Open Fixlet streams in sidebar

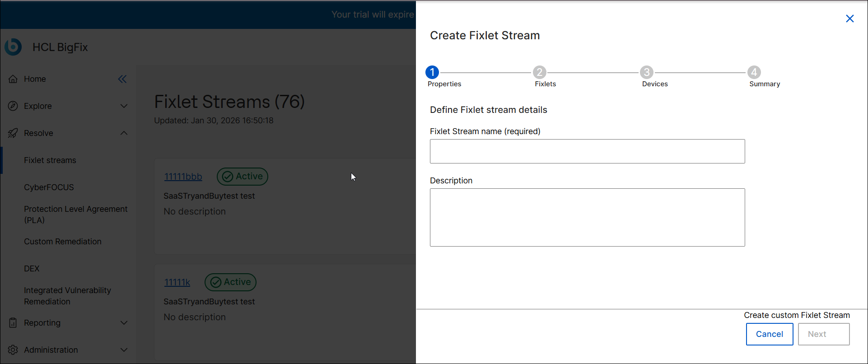[x=50, y=160]
